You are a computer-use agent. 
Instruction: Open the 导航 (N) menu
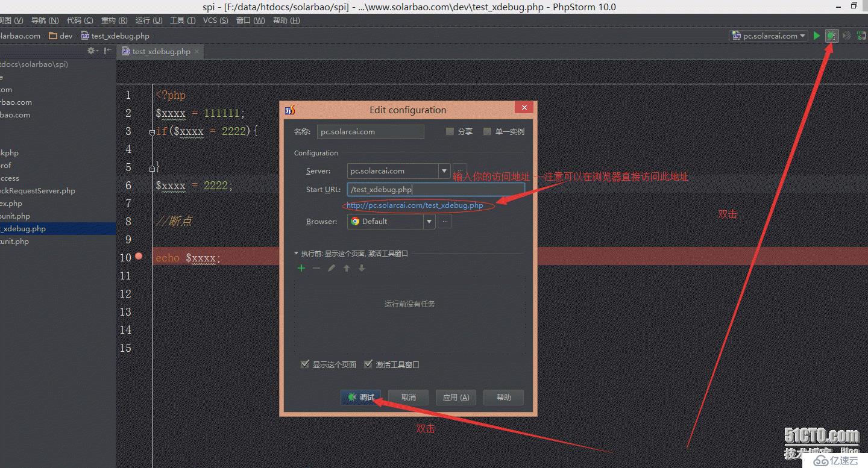click(x=45, y=20)
